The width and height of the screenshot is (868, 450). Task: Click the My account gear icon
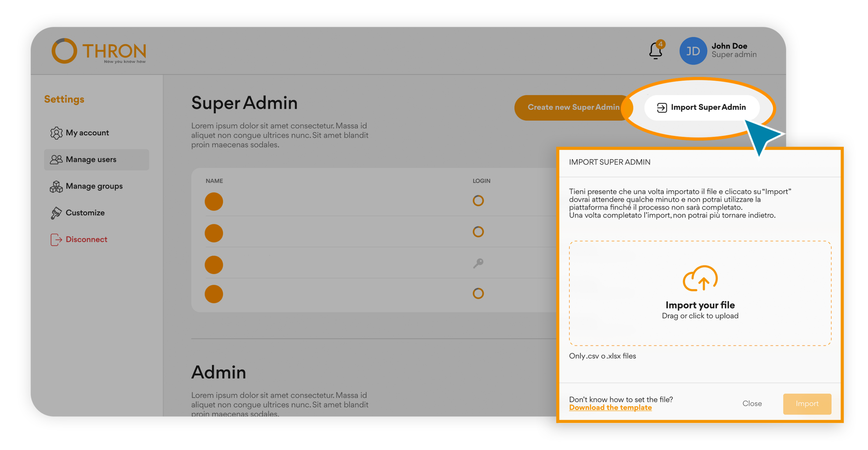coord(56,133)
